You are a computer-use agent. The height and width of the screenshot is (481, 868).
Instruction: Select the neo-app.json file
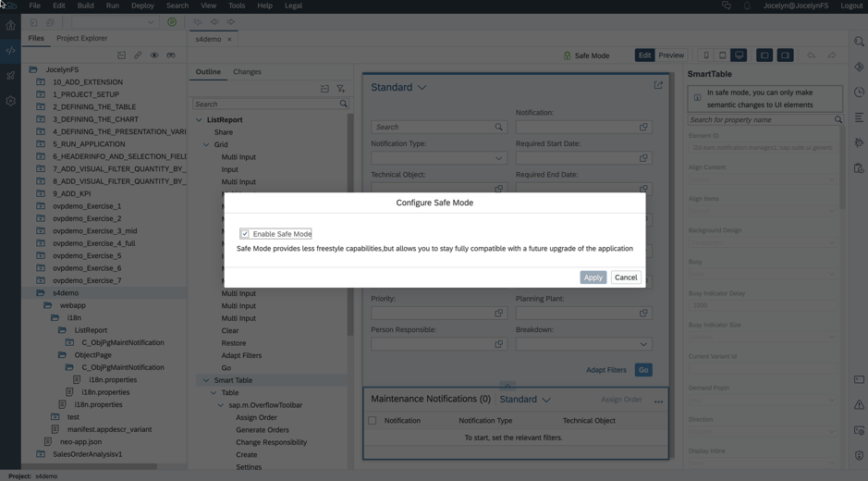pyautogui.click(x=80, y=442)
